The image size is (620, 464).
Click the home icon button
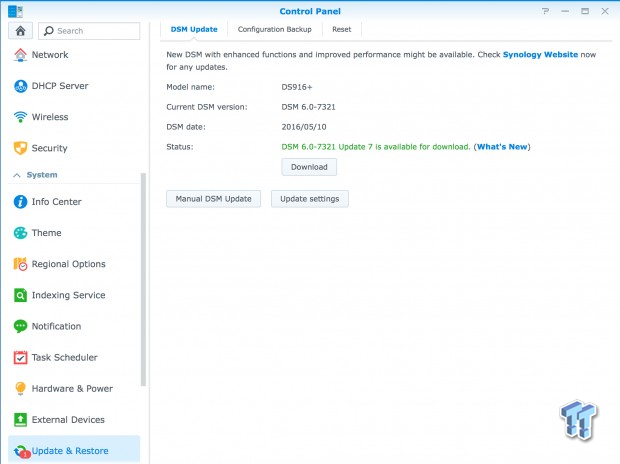pos(20,31)
